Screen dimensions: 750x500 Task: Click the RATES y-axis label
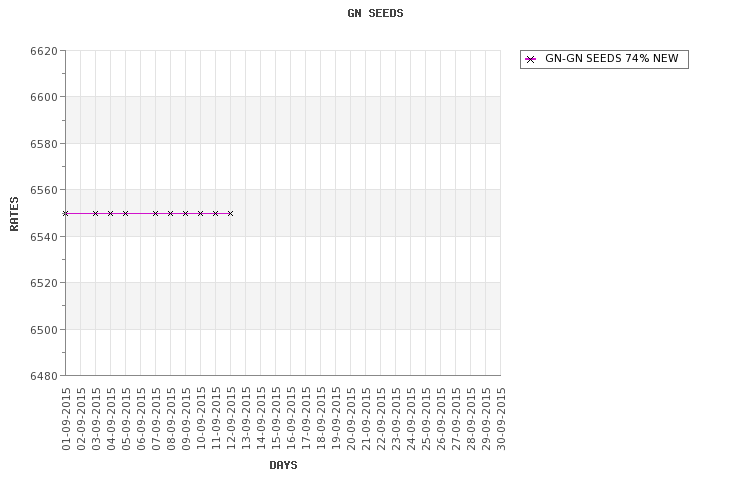tap(14, 213)
